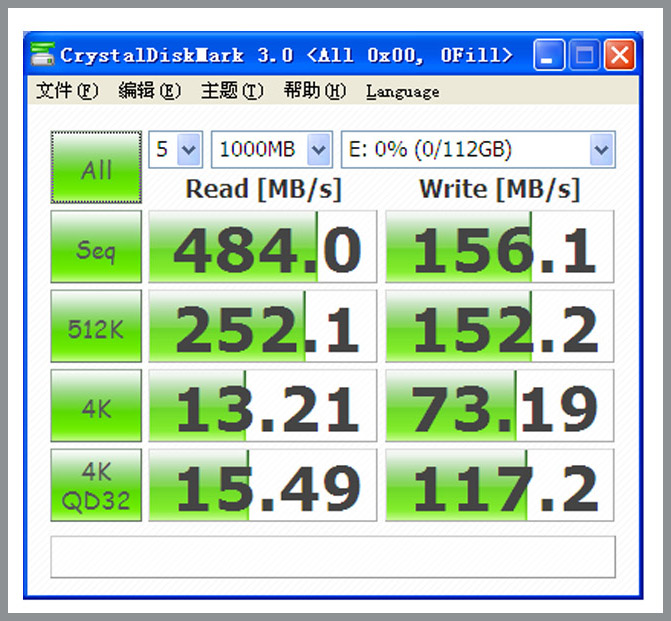Click the Write [MB/s] column header
Image resolution: width=671 pixels, height=621 pixels.
(500, 189)
